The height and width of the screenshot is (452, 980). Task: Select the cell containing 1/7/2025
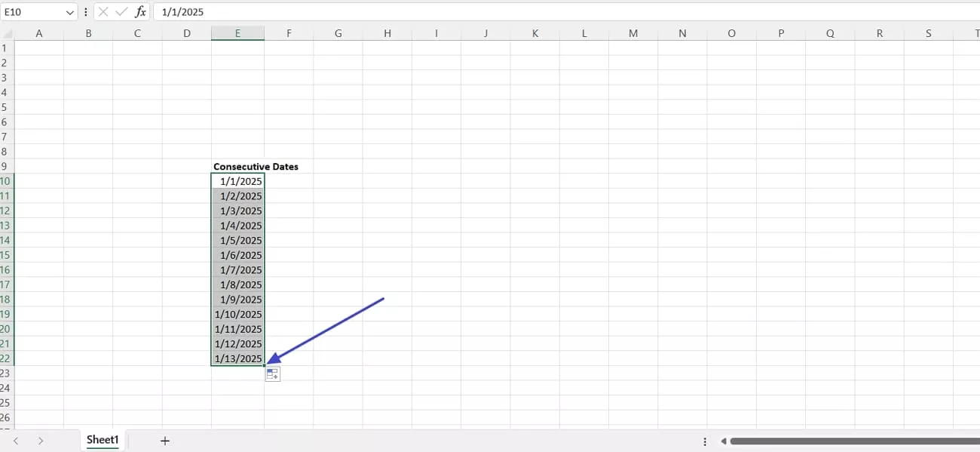(x=237, y=269)
